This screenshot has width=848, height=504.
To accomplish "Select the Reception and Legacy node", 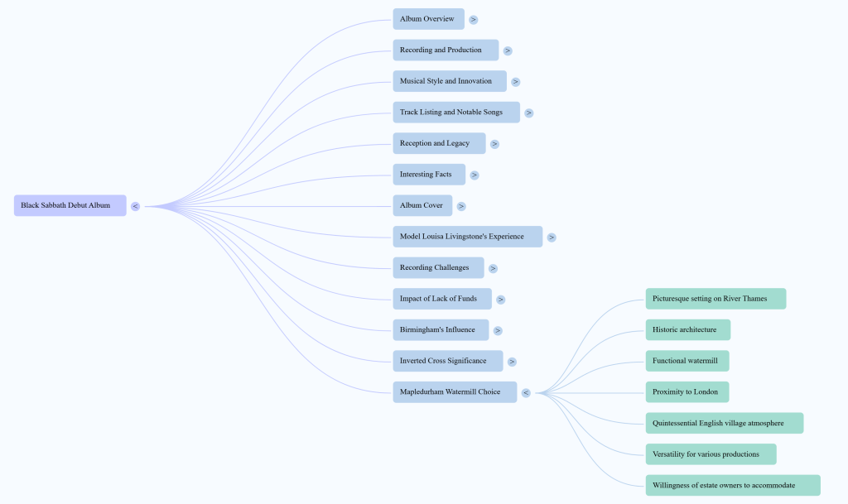I will click(x=439, y=143).
